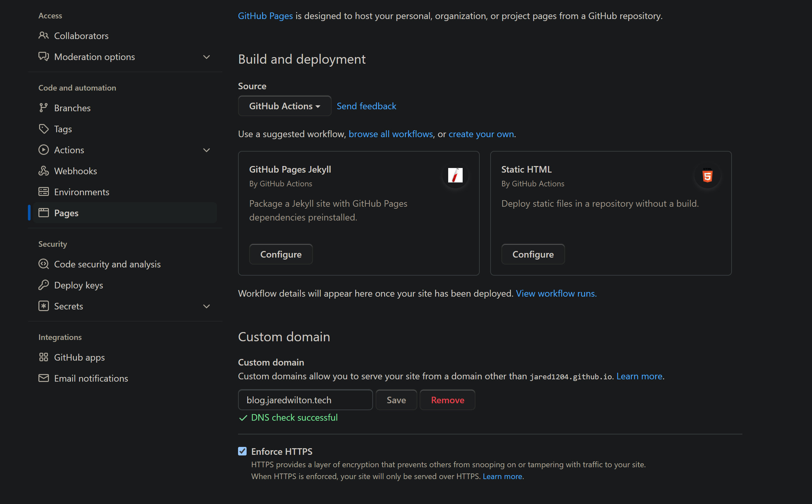Click the Email notifications envelope icon
The width and height of the screenshot is (812, 504).
coord(43,378)
